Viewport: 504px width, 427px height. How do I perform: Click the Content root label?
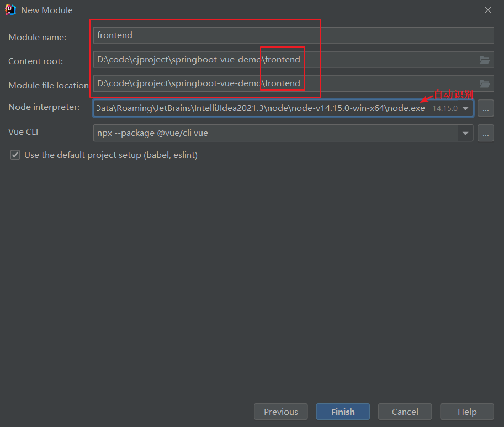click(36, 61)
